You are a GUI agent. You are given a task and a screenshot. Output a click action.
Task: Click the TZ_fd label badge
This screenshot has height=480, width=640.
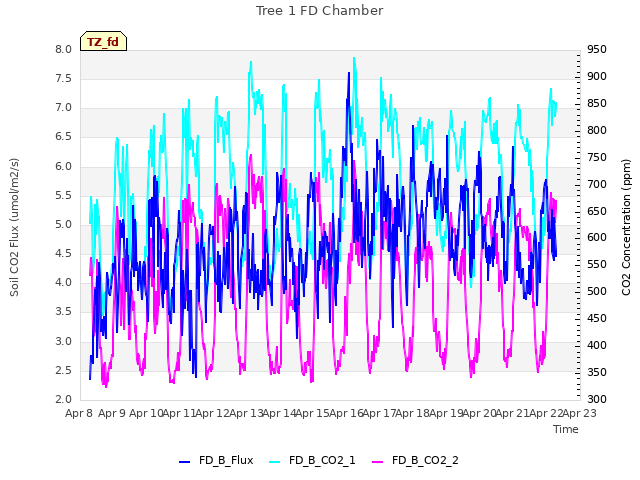(103, 41)
